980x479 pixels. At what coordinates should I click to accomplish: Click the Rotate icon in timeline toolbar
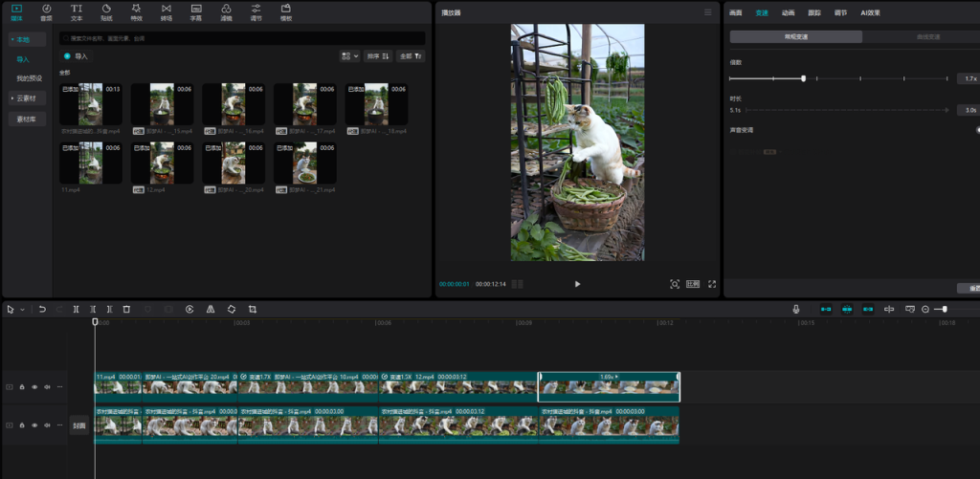click(232, 309)
